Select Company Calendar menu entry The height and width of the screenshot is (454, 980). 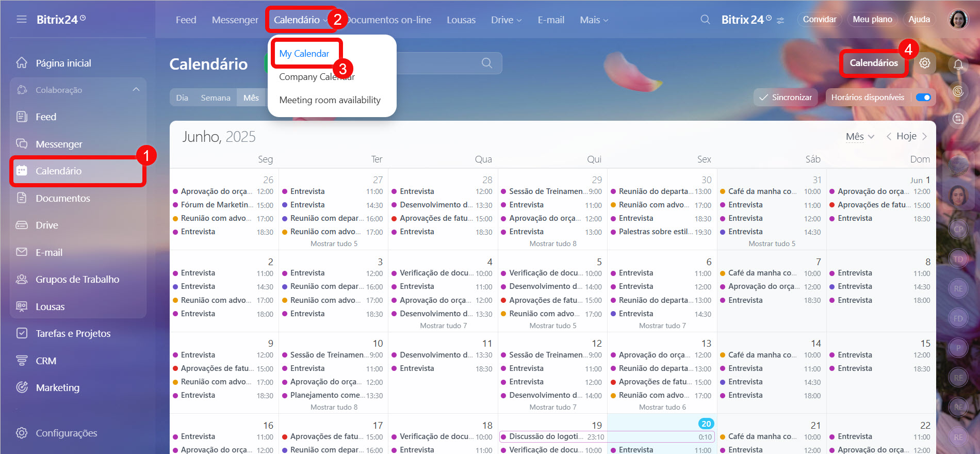coord(317,77)
